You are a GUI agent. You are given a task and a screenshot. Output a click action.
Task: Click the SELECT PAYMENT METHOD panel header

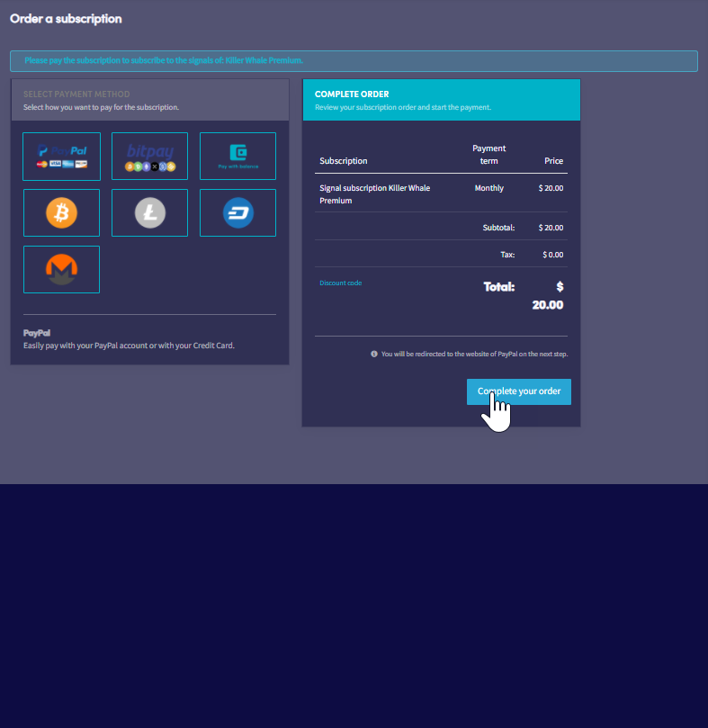[x=76, y=94]
